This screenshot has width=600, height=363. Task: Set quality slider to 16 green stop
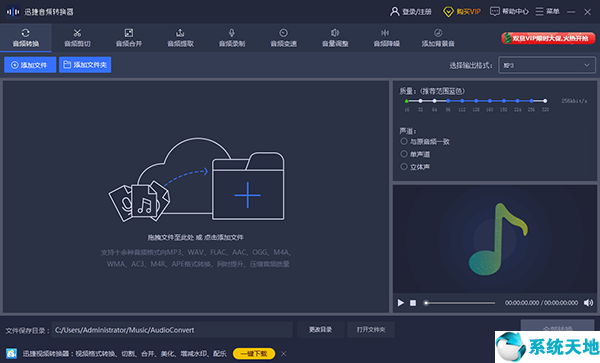[406, 101]
